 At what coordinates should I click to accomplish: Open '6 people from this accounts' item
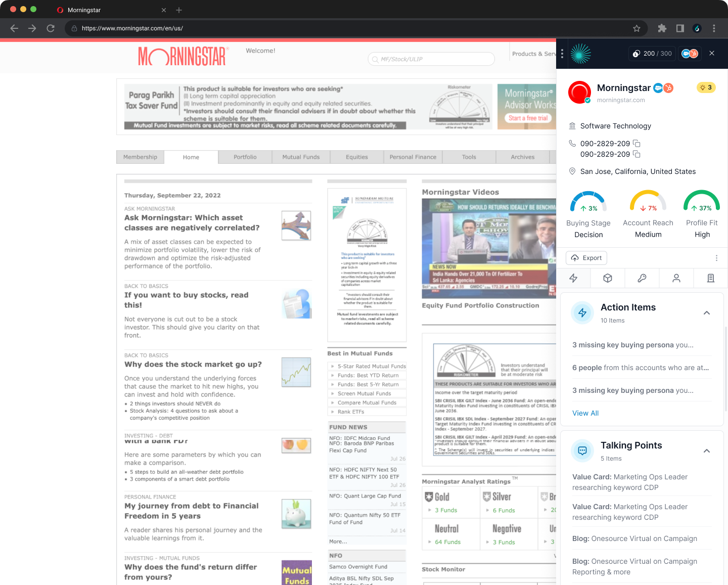click(x=641, y=368)
